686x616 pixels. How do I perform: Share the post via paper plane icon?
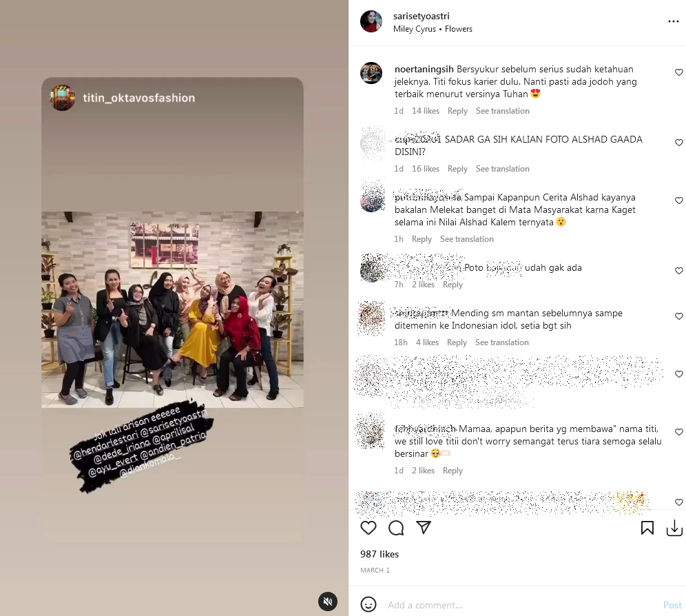tap(424, 528)
